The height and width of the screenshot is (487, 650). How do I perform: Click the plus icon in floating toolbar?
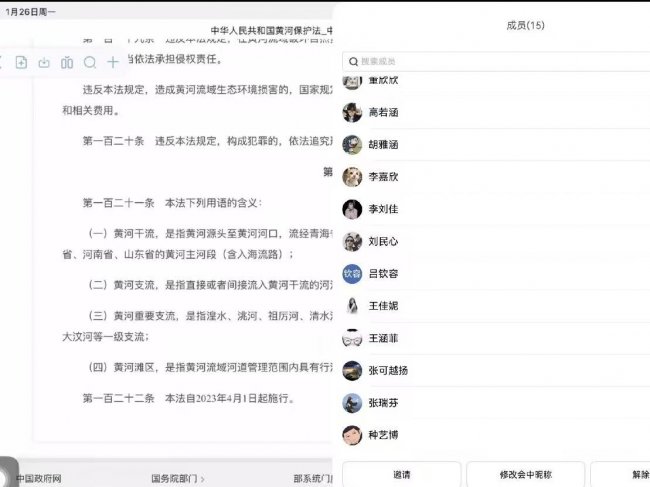(x=113, y=62)
